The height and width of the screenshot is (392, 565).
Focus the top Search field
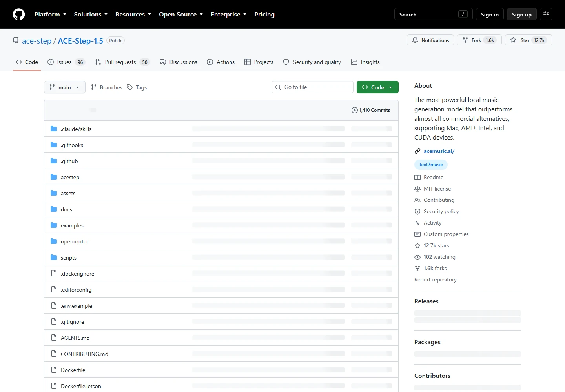coord(433,15)
